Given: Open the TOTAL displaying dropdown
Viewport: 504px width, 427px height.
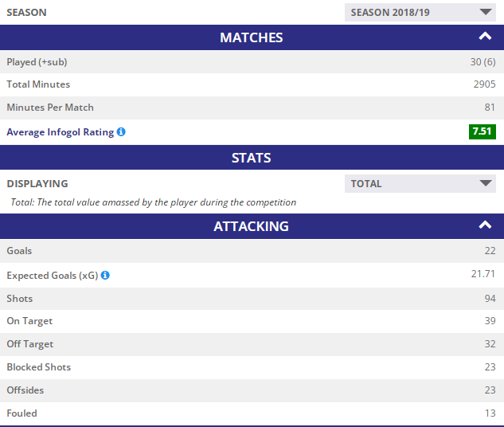Looking at the screenshot, I should point(420,183).
